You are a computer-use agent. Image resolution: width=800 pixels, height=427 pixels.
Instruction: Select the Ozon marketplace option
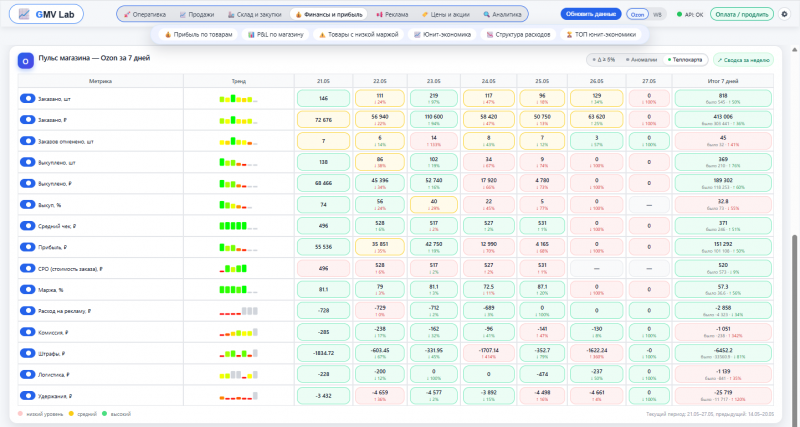[x=636, y=14]
